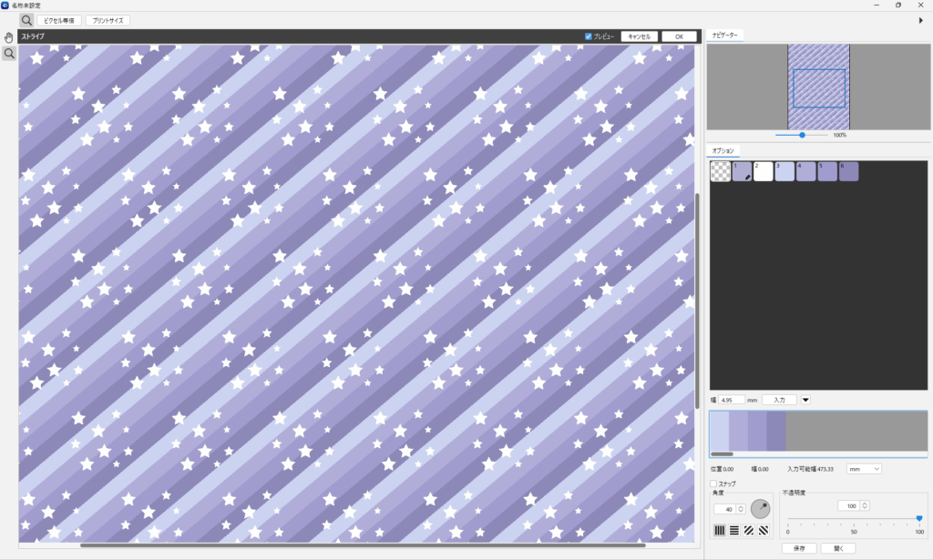Select color swatch number 1
This screenshot has width=933, height=560.
click(742, 171)
